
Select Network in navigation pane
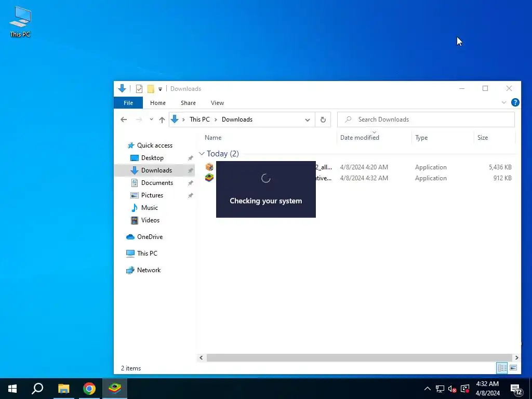pos(149,270)
